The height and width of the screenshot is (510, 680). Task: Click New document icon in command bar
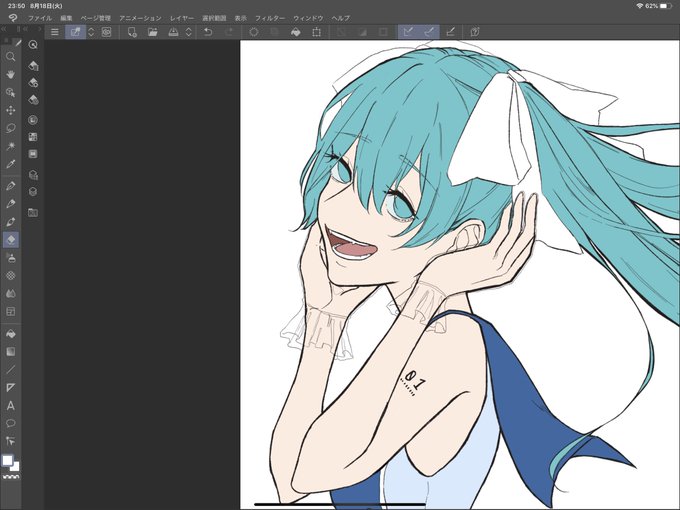pyautogui.click(x=132, y=32)
